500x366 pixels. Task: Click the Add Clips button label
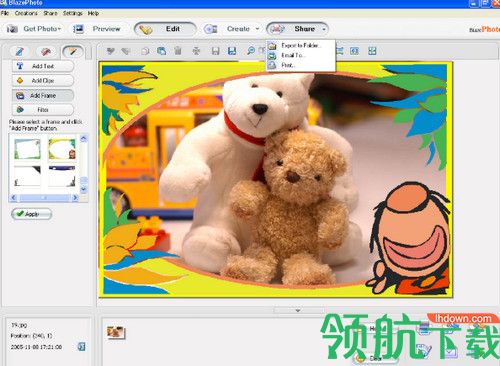43,81
